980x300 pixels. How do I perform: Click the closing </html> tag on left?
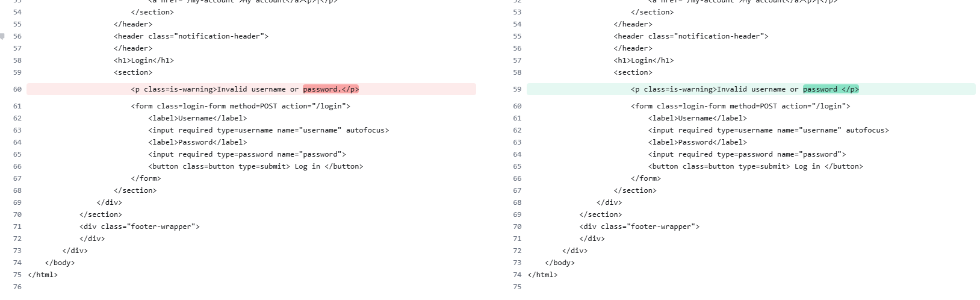[43, 275]
